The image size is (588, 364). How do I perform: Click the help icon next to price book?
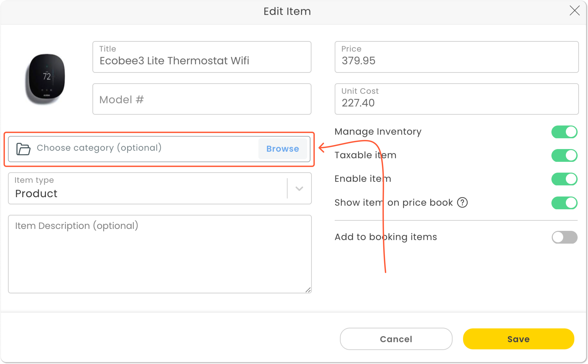462,202
